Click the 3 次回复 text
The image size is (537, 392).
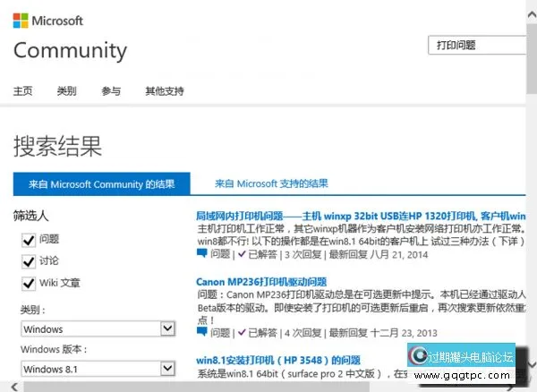click(303, 254)
